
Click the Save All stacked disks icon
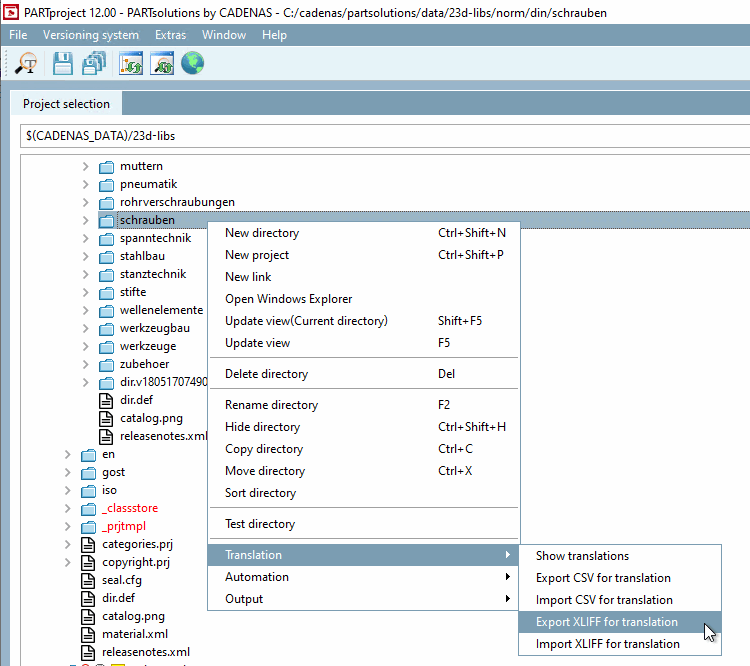coord(94,65)
